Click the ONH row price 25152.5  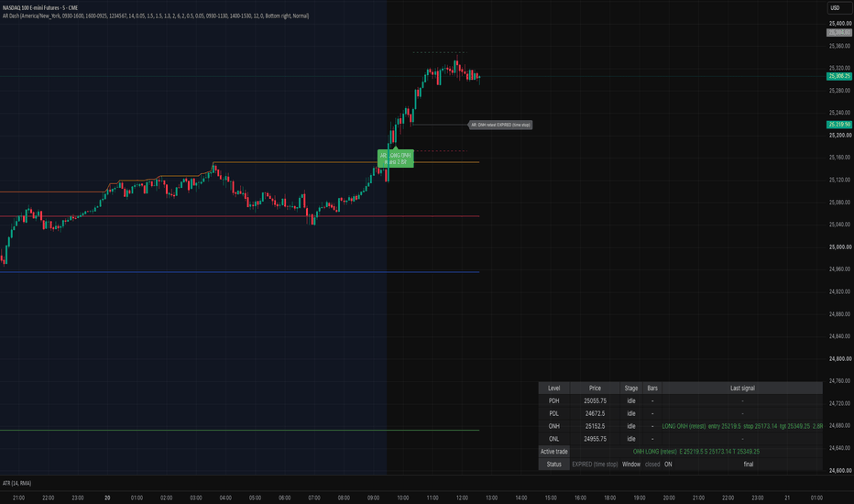595,426
